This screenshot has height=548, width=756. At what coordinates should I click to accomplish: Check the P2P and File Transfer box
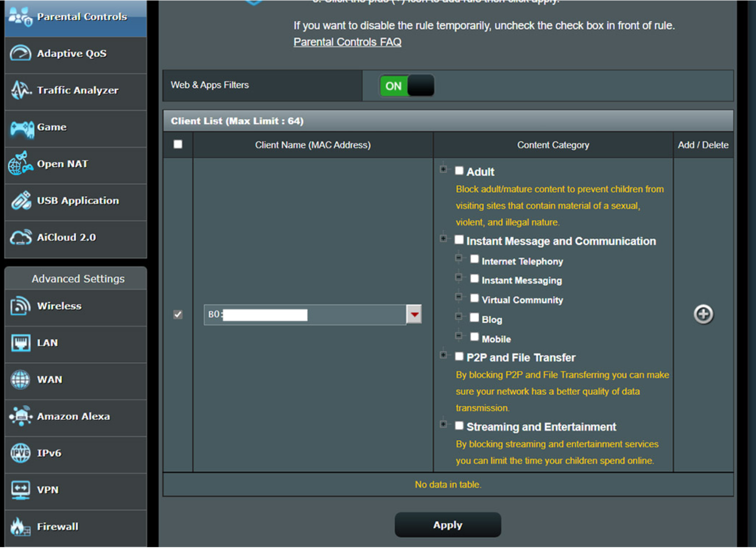[x=459, y=356]
